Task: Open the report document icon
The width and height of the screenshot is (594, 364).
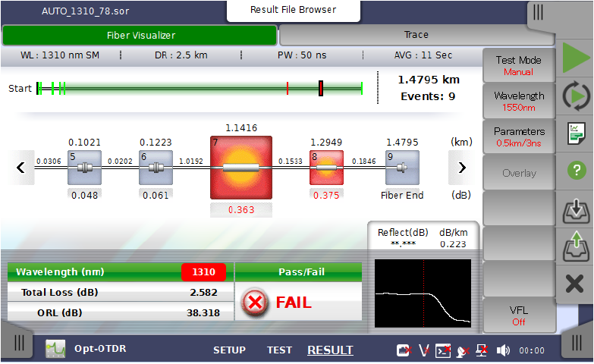Action: [x=576, y=133]
